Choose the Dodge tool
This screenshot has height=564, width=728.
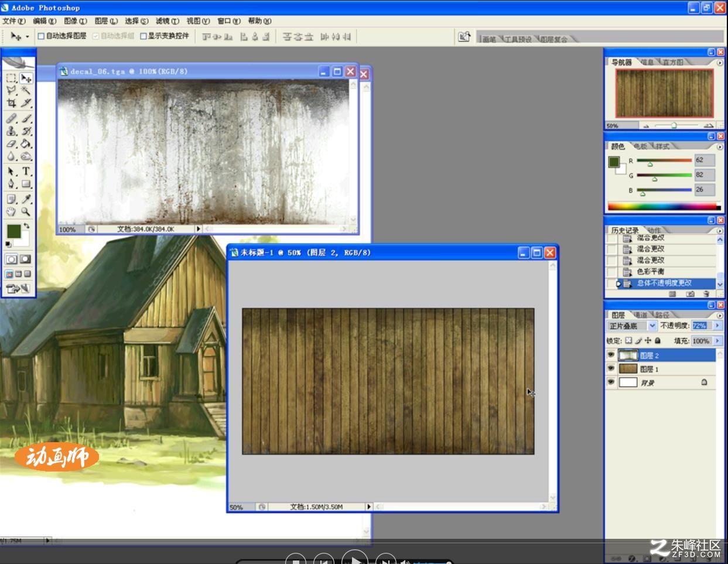[x=26, y=156]
